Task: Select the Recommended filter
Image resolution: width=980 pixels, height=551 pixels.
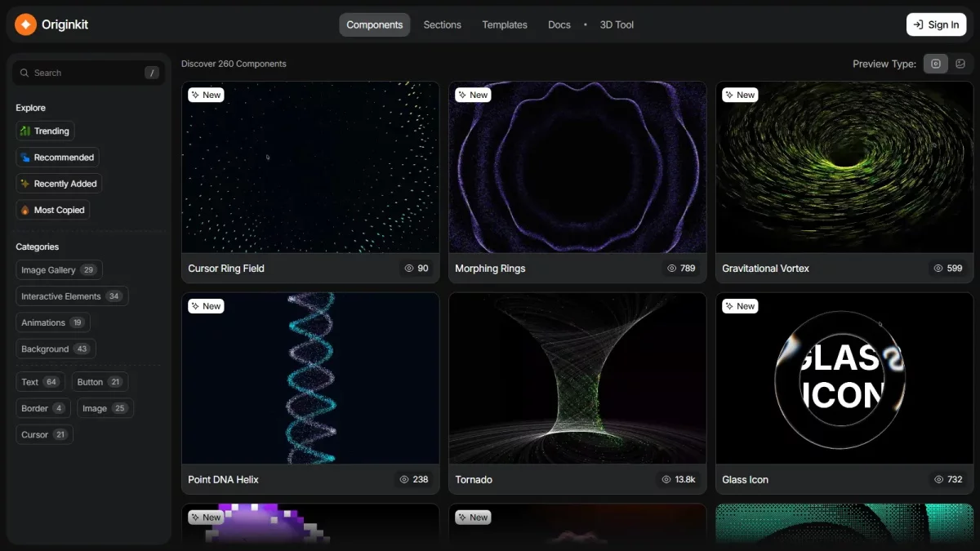Action: click(x=58, y=158)
